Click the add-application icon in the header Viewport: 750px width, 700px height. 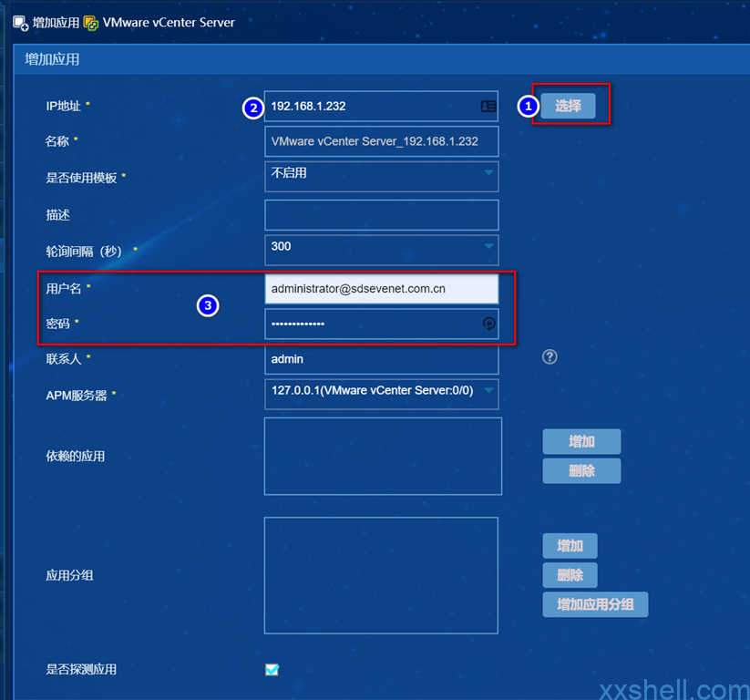click(x=21, y=23)
